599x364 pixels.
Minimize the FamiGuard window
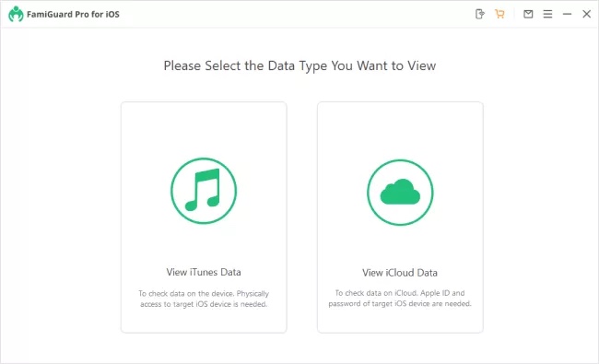pyautogui.click(x=567, y=14)
